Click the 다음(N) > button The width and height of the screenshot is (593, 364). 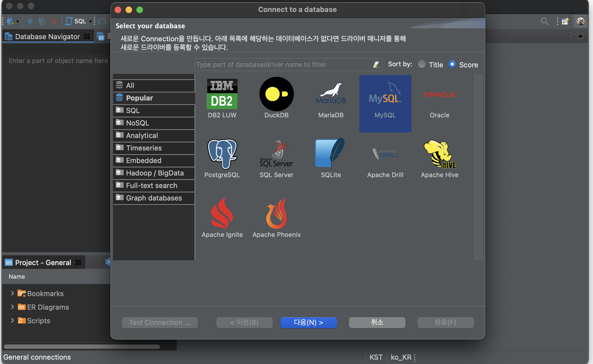[308, 322]
